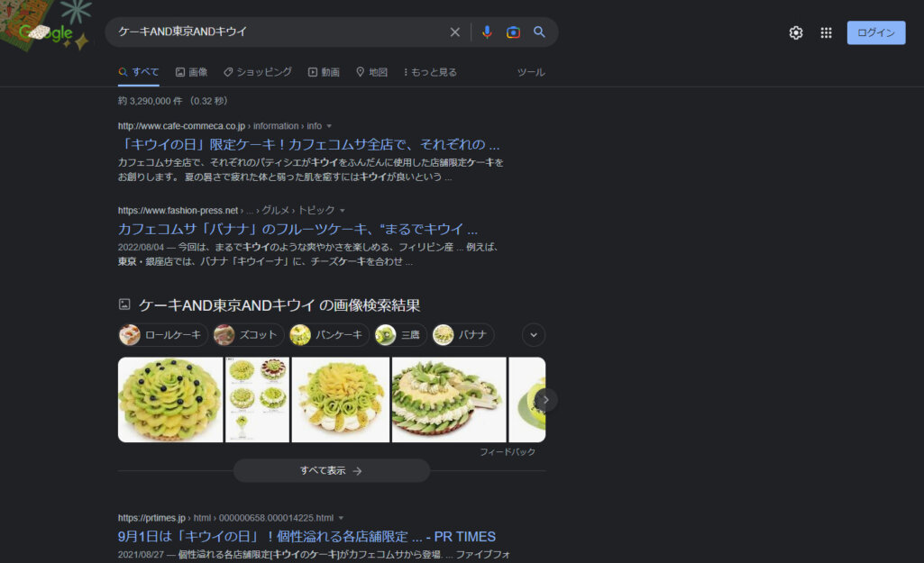
Task: Expand more image filter chips
Action: pos(534,335)
